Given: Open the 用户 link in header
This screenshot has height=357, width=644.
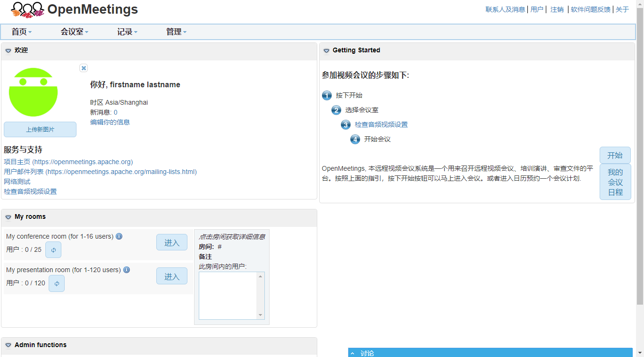Looking at the screenshot, I should click(537, 9).
